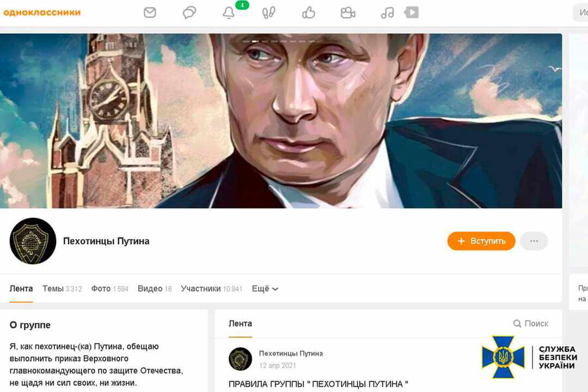Open the TV play icon in header

412,13
